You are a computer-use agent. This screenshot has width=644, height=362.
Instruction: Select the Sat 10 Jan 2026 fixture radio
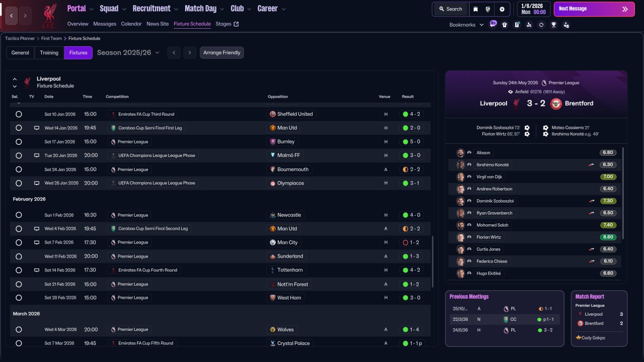19,114
